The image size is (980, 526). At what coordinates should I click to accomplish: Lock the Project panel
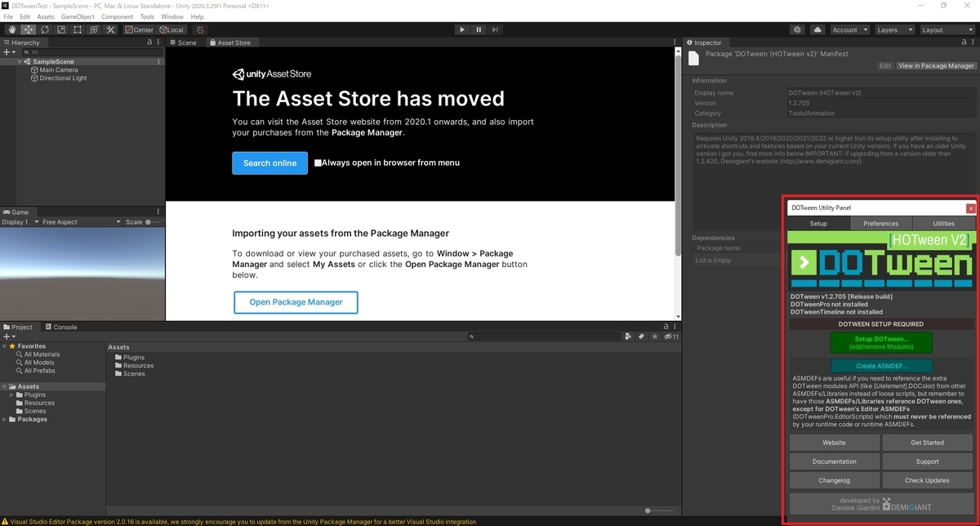pyautogui.click(x=667, y=327)
